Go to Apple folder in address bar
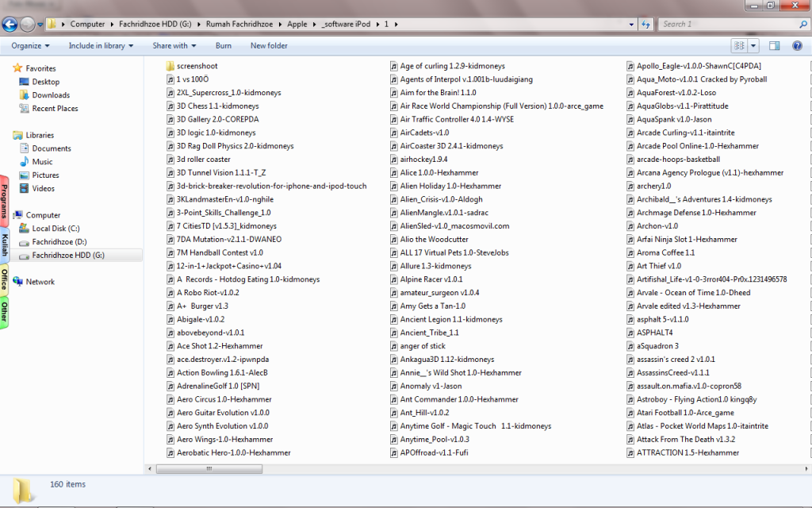Screen dimensions: 812x508 pyautogui.click(x=297, y=24)
